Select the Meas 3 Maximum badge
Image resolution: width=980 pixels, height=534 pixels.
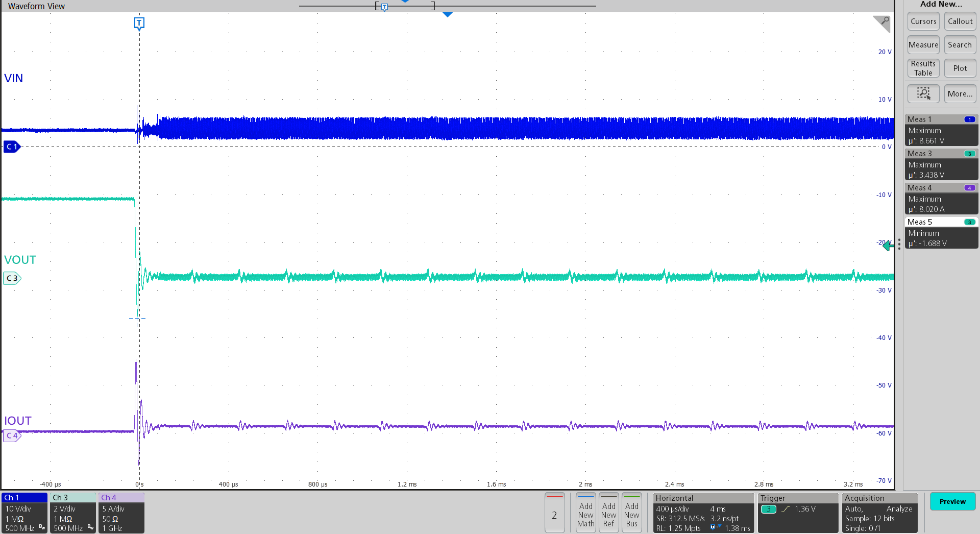941,164
